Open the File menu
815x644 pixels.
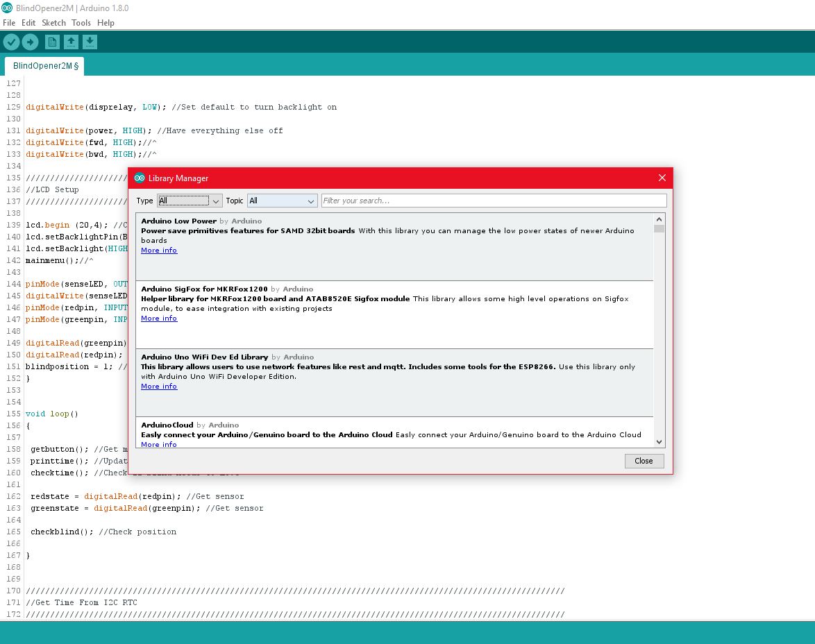pyautogui.click(x=9, y=23)
